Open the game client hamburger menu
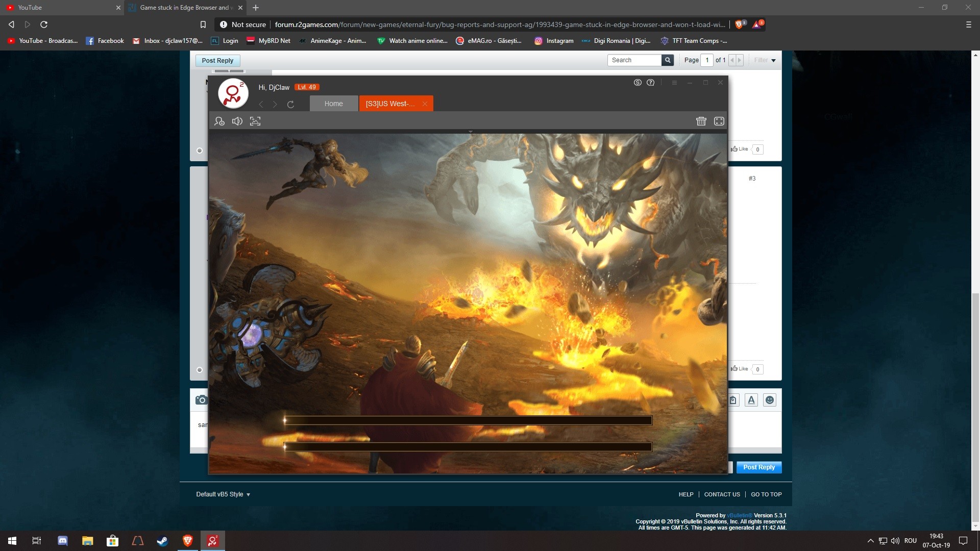Viewport: 980px width, 551px height. click(674, 83)
